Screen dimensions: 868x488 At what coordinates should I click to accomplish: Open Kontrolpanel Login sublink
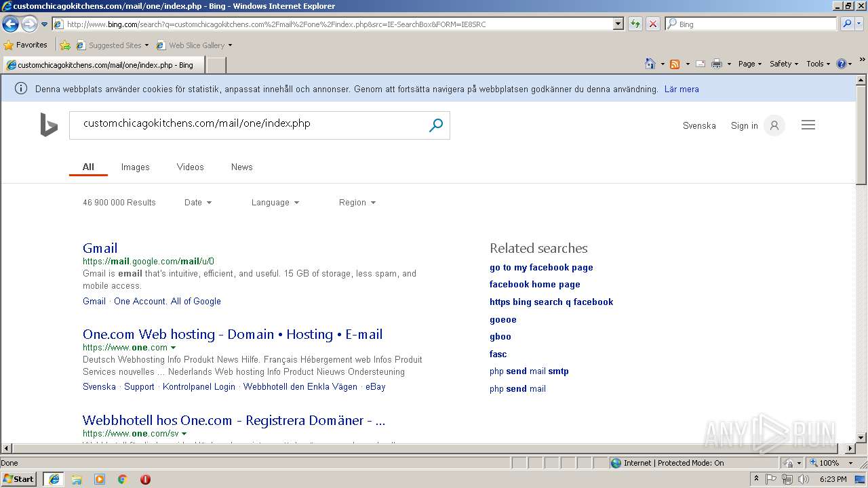tap(199, 387)
